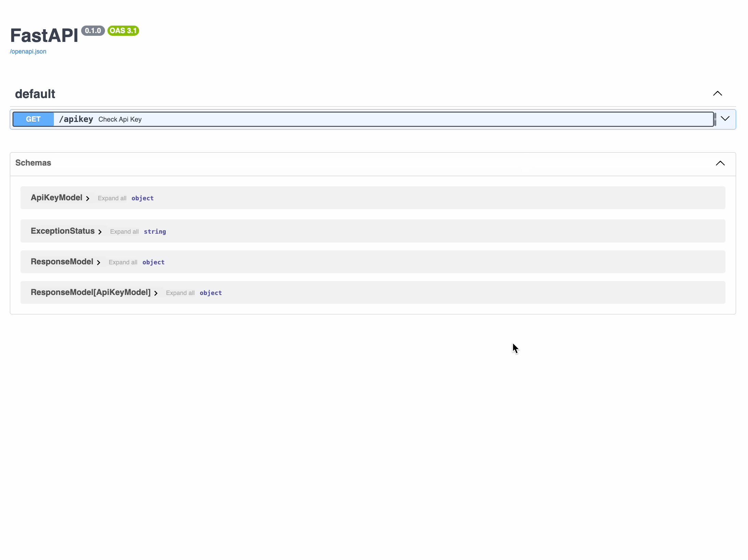Click the string type label of ExceptionStatus
This screenshot has height=560, width=748.
[x=155, y=232]
